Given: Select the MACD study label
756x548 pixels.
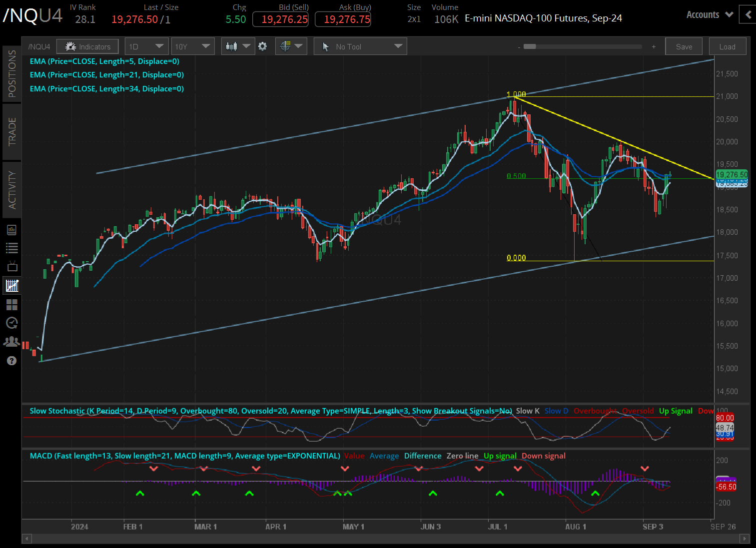Looking at the screenshot, I should tap(185, 456).
